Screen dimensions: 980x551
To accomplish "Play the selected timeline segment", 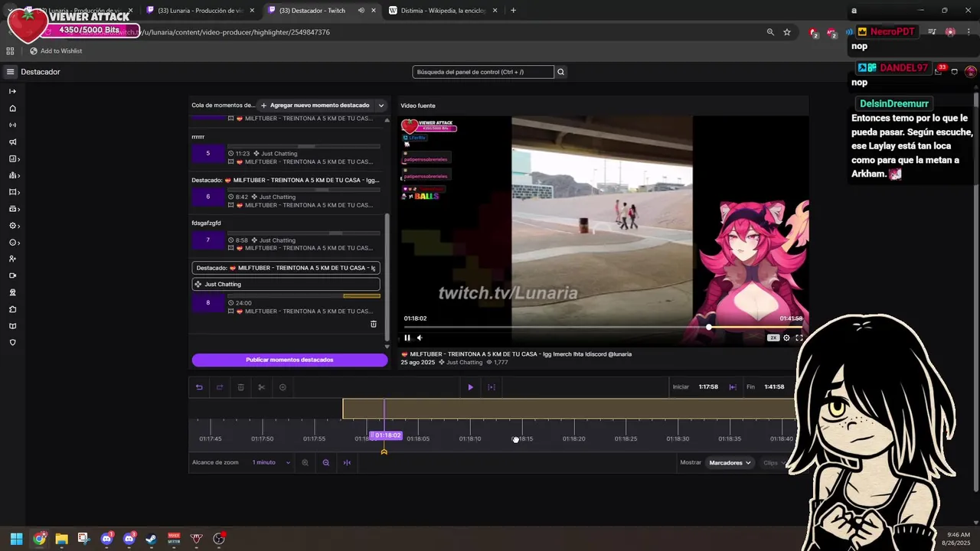I will 470,387.
